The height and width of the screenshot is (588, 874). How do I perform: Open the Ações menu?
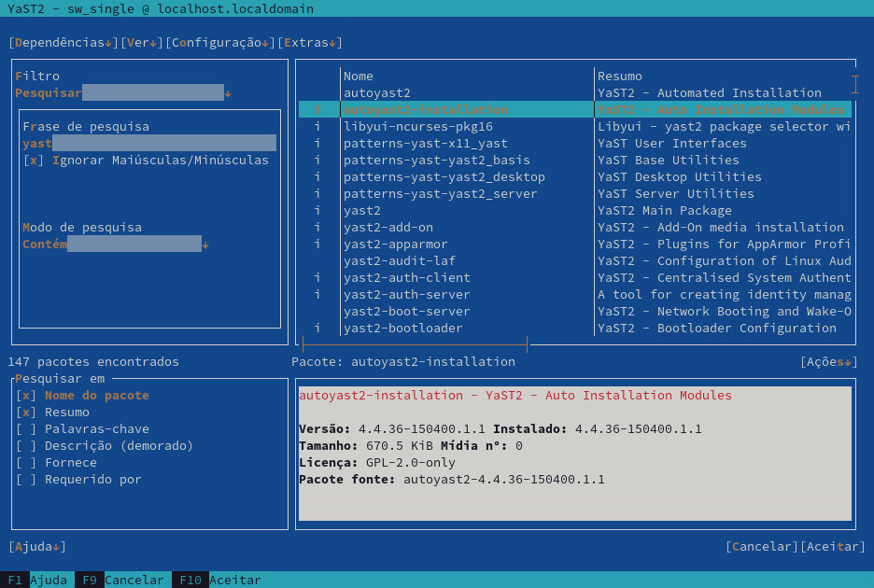point(829,362)
